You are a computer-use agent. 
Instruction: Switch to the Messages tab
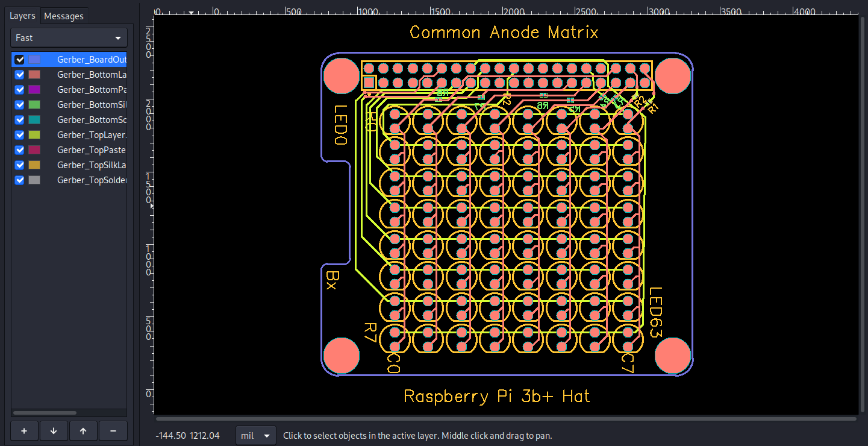click(64, 16)
